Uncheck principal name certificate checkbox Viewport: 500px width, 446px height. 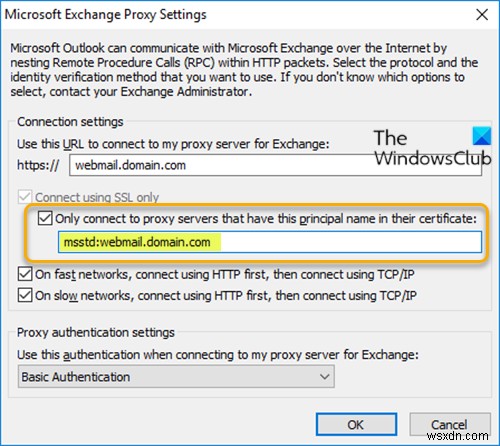45,218
